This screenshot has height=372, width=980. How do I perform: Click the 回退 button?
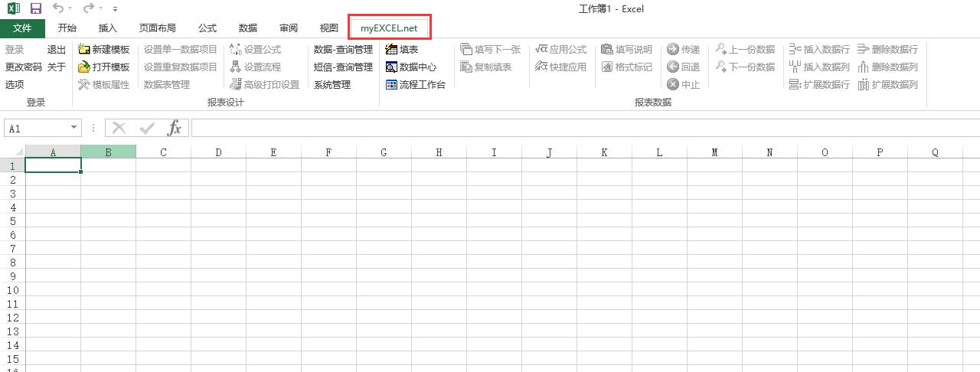click(684, 67)
